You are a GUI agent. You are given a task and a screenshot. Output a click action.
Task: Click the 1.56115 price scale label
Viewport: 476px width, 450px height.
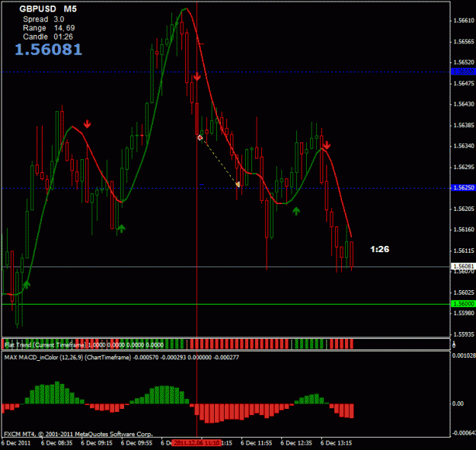(x=464, y=251)
